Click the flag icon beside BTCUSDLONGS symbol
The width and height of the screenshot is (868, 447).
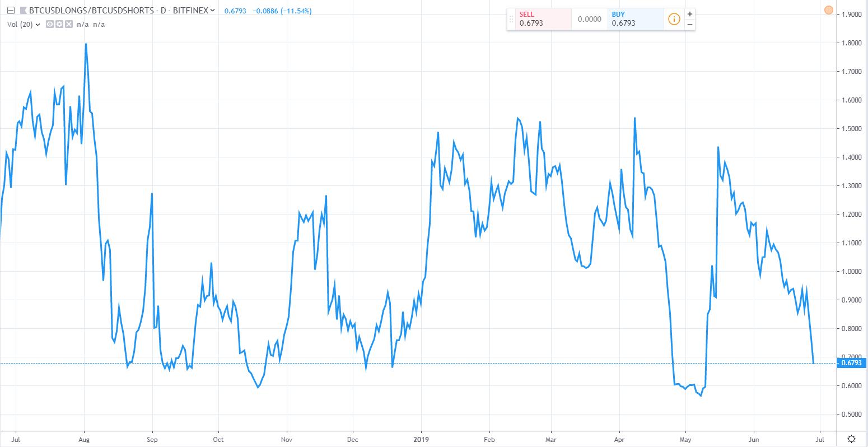coord(22,11)
